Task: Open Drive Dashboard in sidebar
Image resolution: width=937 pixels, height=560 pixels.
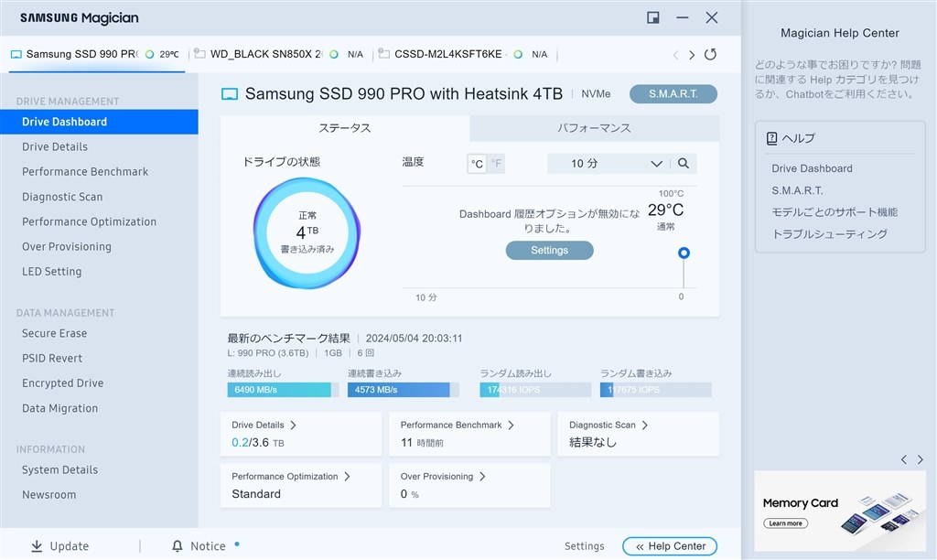Action: tap(99, 122)
